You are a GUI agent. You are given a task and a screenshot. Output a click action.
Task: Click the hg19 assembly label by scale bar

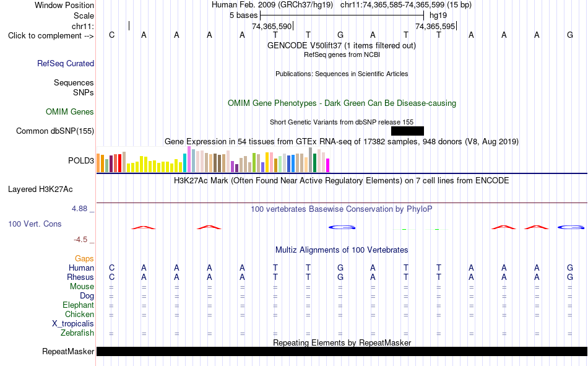438,15
